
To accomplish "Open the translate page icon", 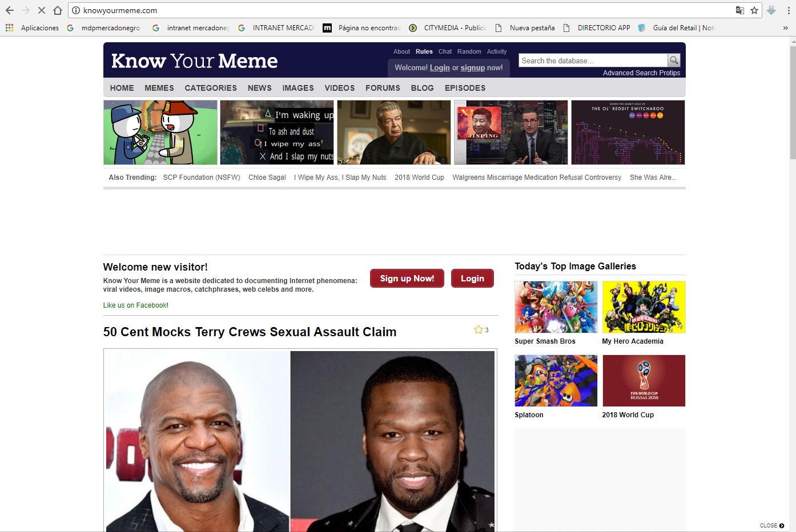I will (x=740, y=10).
